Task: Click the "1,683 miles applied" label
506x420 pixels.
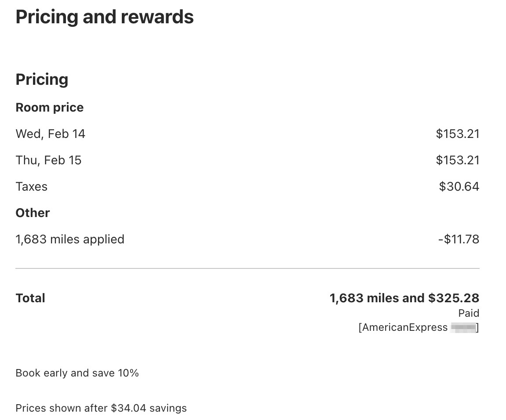Action: coord(70,239)
